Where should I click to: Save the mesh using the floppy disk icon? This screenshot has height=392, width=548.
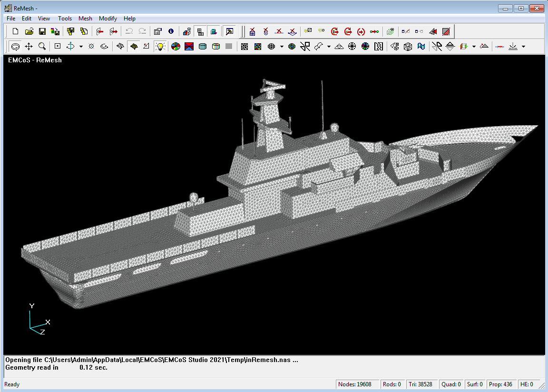42,32
